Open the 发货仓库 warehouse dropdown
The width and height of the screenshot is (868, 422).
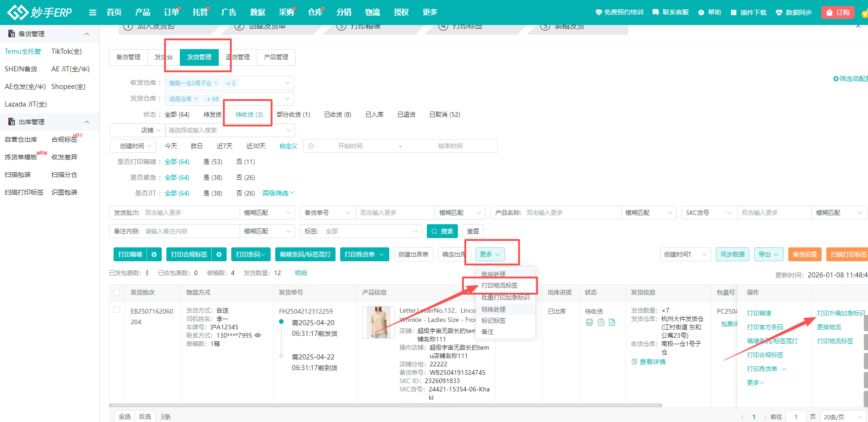tap(287, 98)
